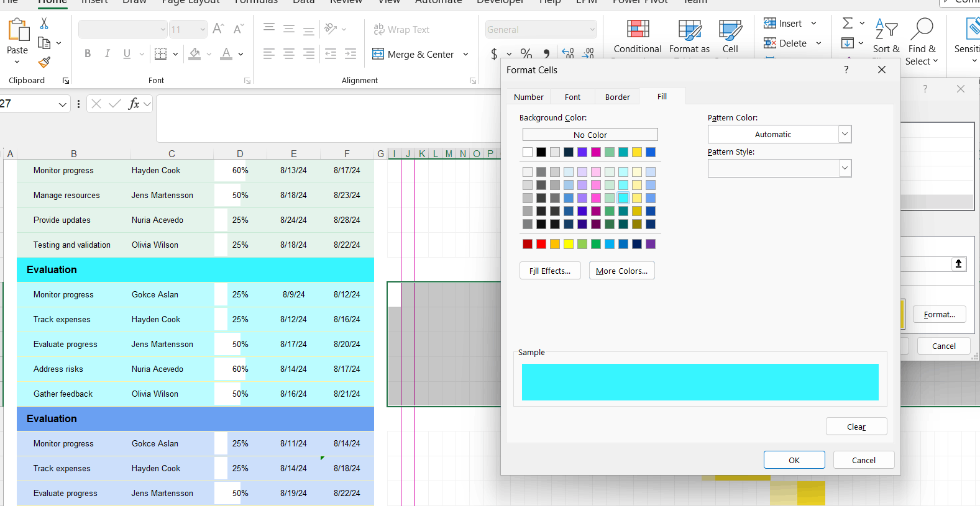Pick the standard yellow color swatch
Viewport: 980px width, 506px height.
click(x=569, y=244)
